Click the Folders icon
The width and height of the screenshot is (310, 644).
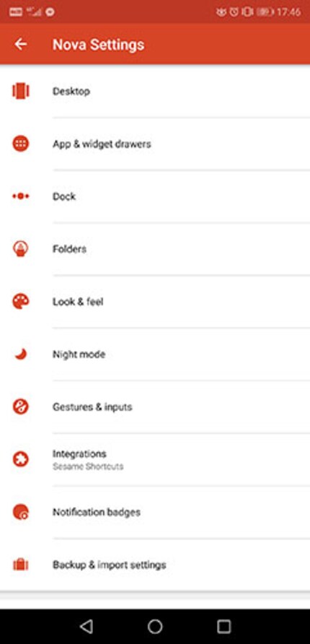pos(20,249)
